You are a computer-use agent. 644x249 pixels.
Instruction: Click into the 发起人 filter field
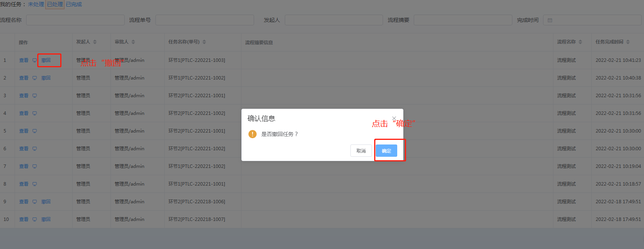point(334,20)
